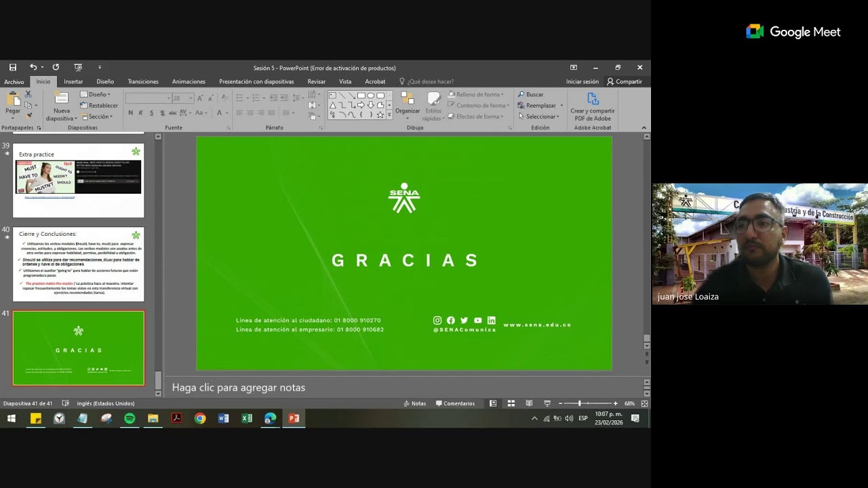868x488 pixels.
Task: Run spell check from the status bar
Action: pos(65,403)
